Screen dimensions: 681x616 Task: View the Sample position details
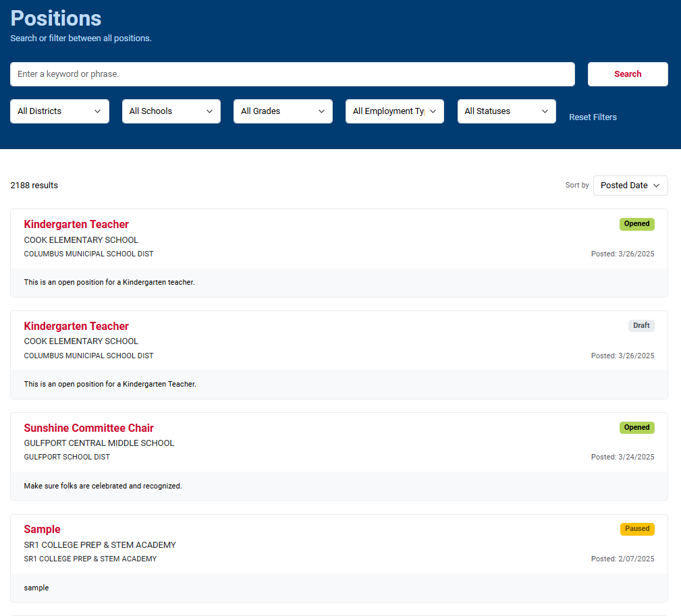coord(42,529)
